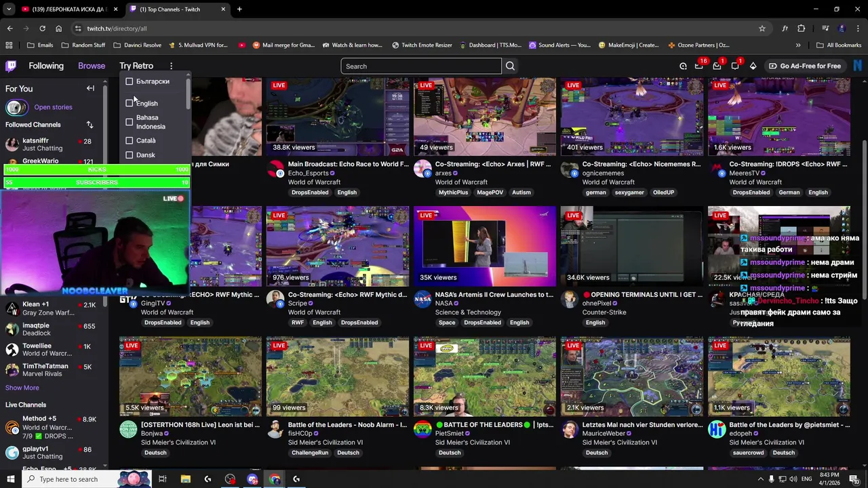Open the Chrome apps grid icon
Image resolution: width=868 pixels, height=488 pixels.
pos(9,45)
